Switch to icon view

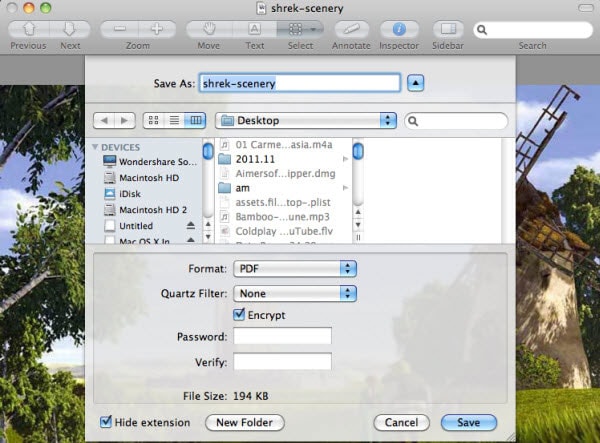coord(153,121)
